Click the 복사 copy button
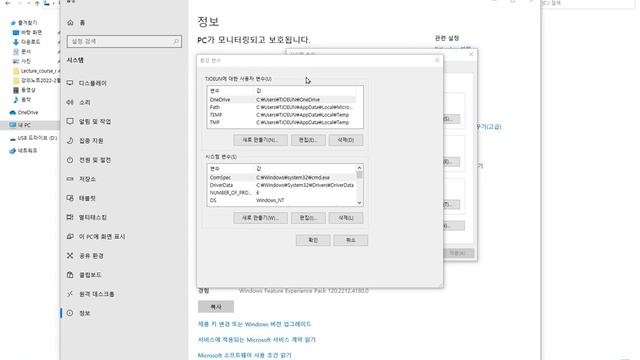 coord(216,307)
